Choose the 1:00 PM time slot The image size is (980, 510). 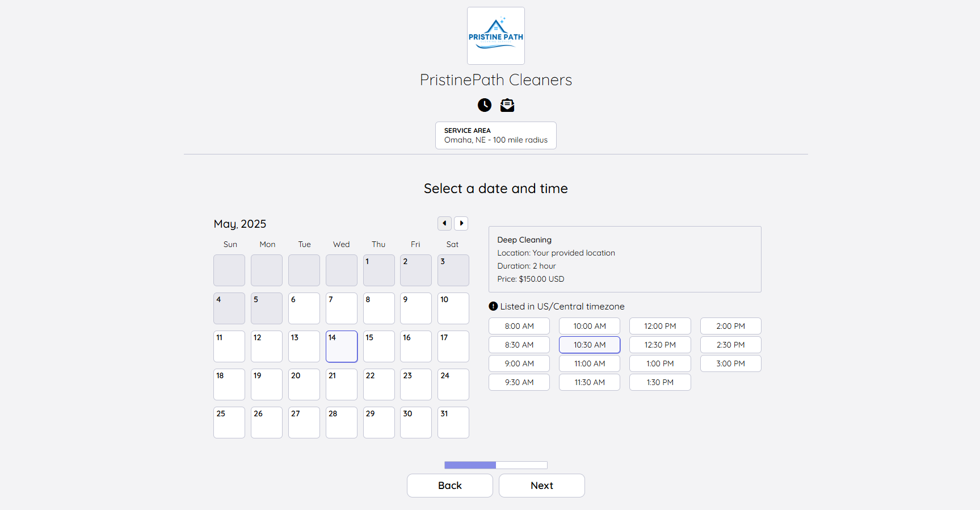click(660, 363)
